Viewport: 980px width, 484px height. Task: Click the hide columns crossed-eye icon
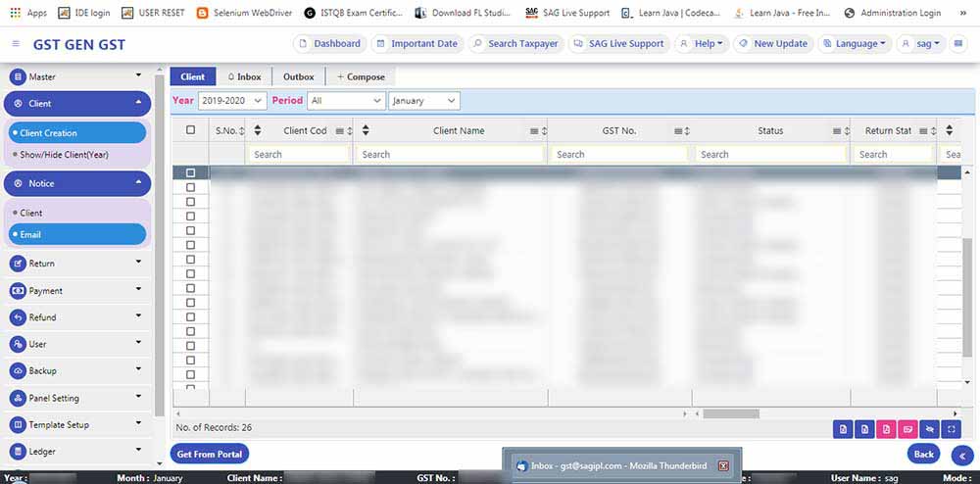[x=929, y=429]
